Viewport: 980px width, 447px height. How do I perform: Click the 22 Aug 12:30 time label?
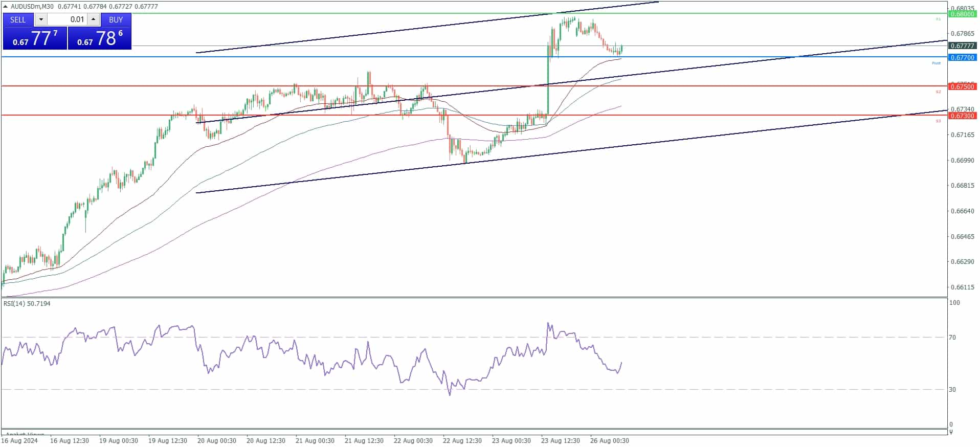pyautogui.click(x=462, y=440)
